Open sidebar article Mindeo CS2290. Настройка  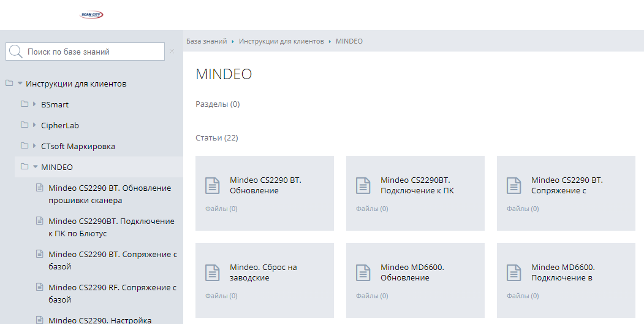(100, 320)
